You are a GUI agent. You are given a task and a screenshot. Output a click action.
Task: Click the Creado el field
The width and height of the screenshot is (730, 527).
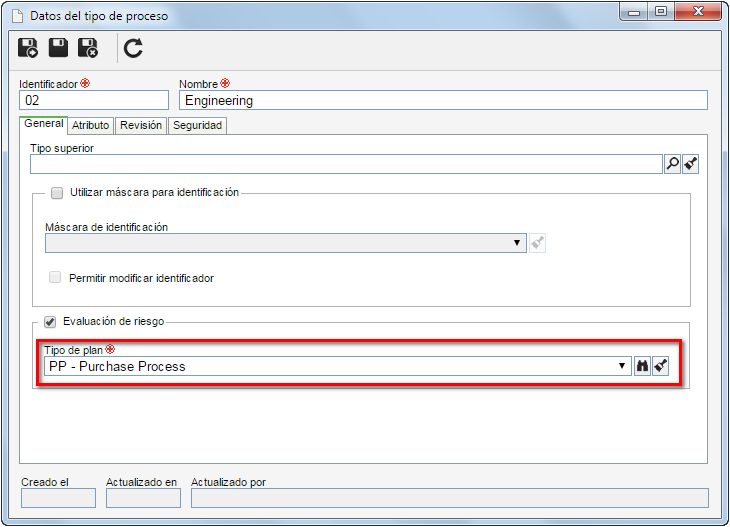tap(58, 498)
